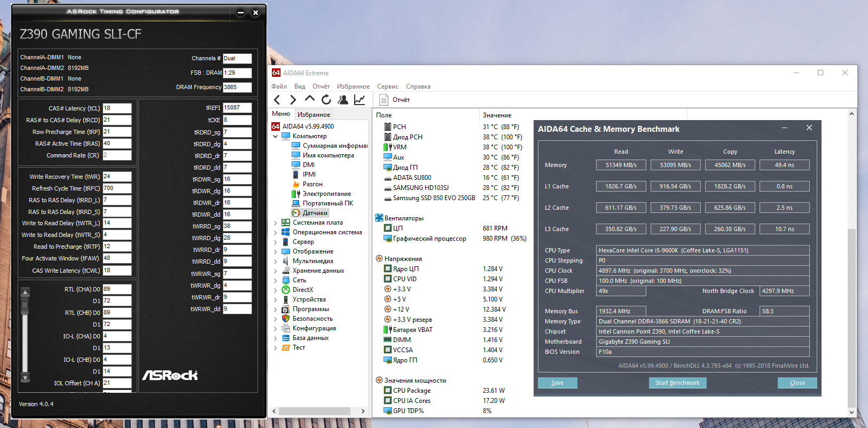The height and width of the screenshot is (428, 868).
Task: Click the DRAM Frequency value field
Action: [237, 87]
